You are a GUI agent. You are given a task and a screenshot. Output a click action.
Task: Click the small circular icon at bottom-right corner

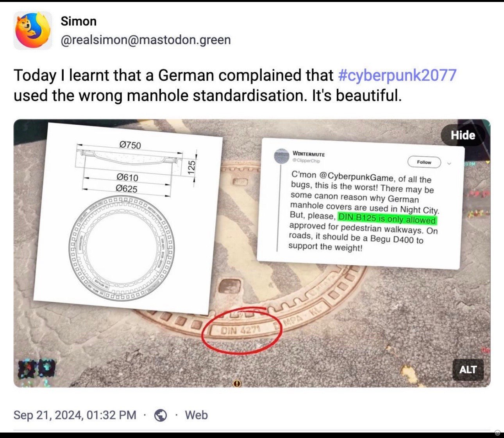[497, 433]
